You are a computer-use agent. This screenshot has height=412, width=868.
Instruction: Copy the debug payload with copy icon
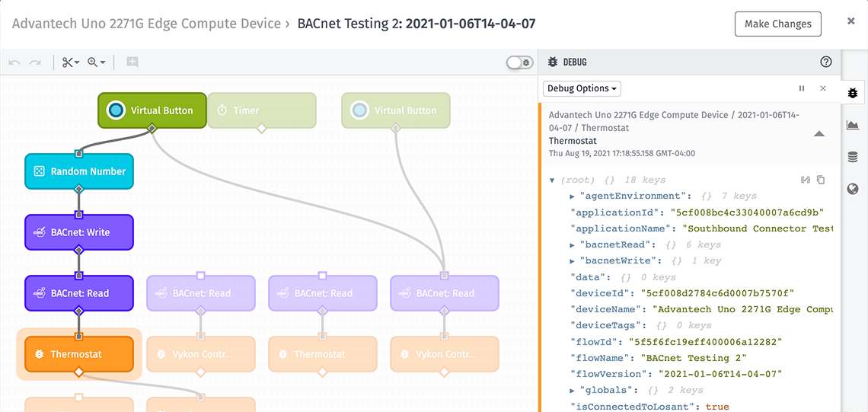pyautogui.click(x=821, y=180)
